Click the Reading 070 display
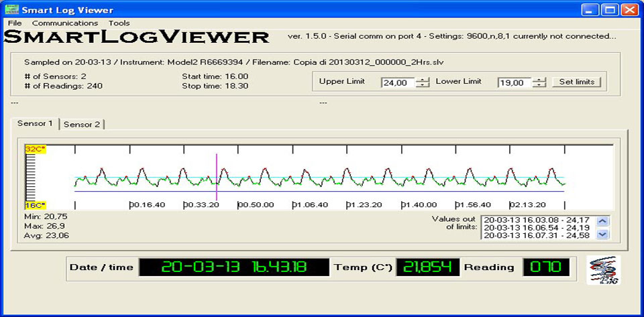Image resolution: width=644 pixels, height=317 pixels. point(546,267)
